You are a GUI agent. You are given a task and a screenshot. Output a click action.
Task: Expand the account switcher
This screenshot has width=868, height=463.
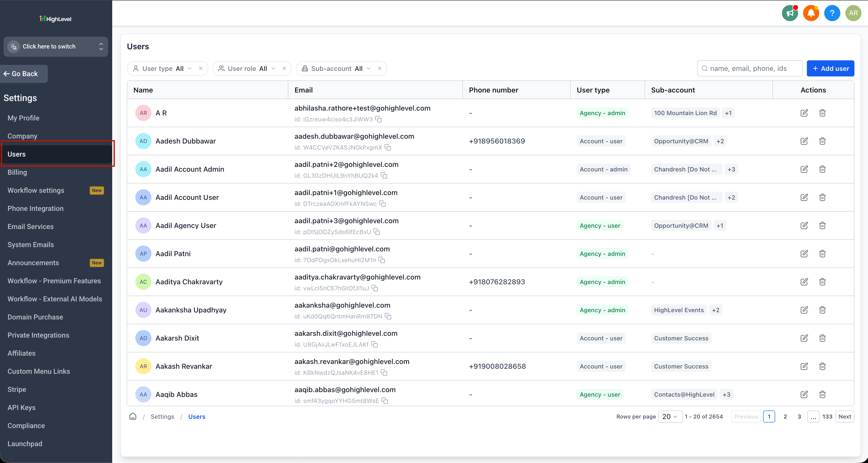click(56, 47)
